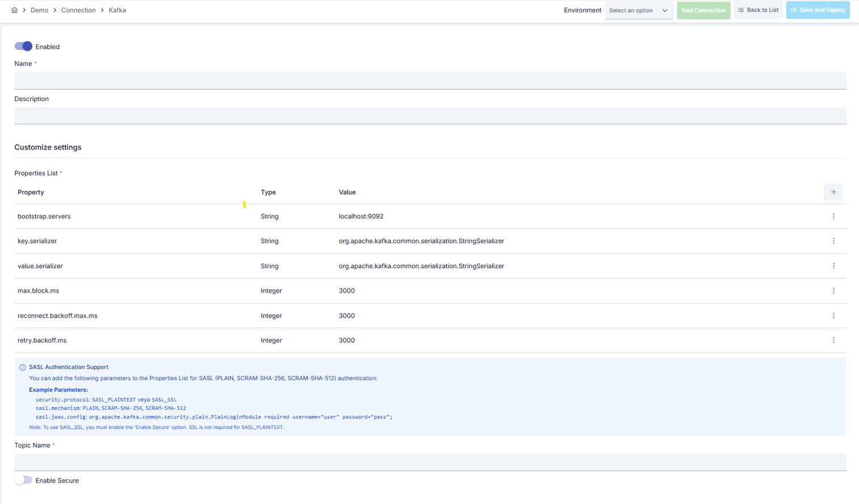The height and width of the screenshot is (504, 859).
Task: Toggle the Enabled switch off
Action: 23,46
